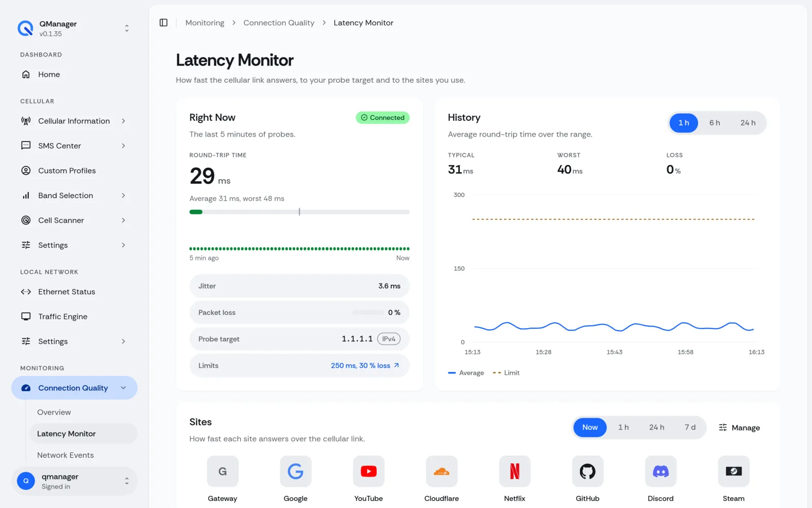Click the SMS Center message icon
The image size is (812, 508).
[26, 146]
